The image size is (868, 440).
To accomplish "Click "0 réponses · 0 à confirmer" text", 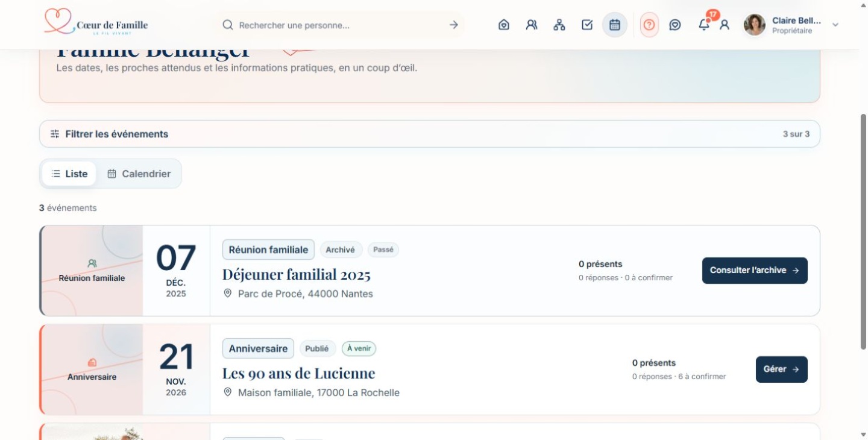I will (626, 278).
